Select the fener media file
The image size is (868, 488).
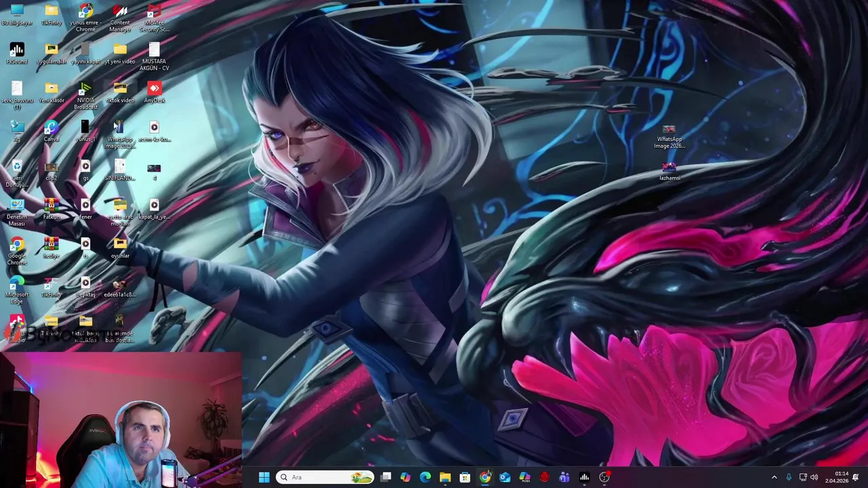click(x=85, y=209)
